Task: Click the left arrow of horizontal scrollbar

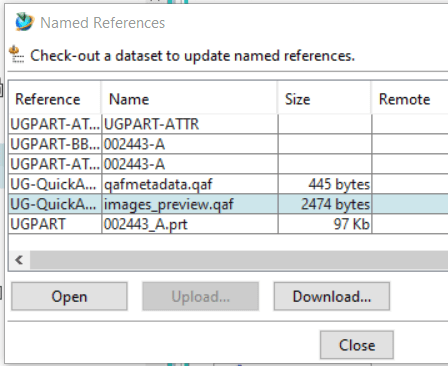Action: pyautogui.click(x=19, y=260)
